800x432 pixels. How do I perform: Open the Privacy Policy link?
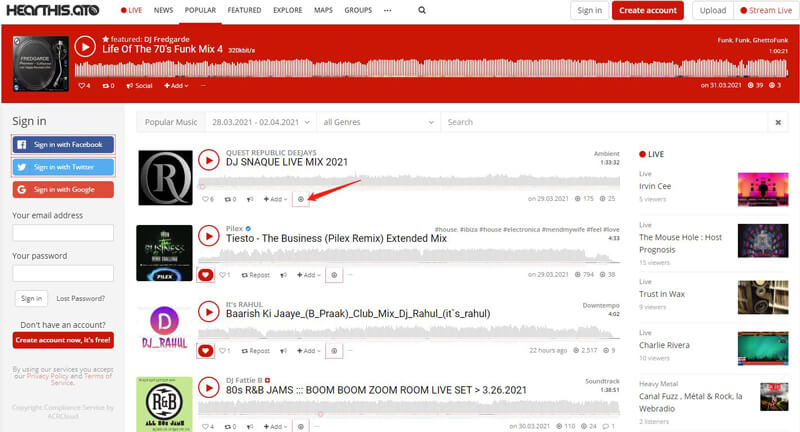48,376
